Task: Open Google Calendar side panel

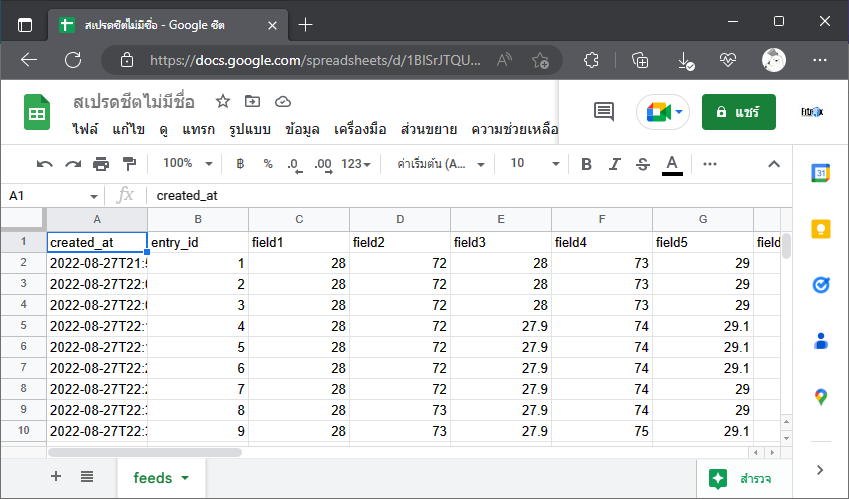Action: [x=821, y=173]
